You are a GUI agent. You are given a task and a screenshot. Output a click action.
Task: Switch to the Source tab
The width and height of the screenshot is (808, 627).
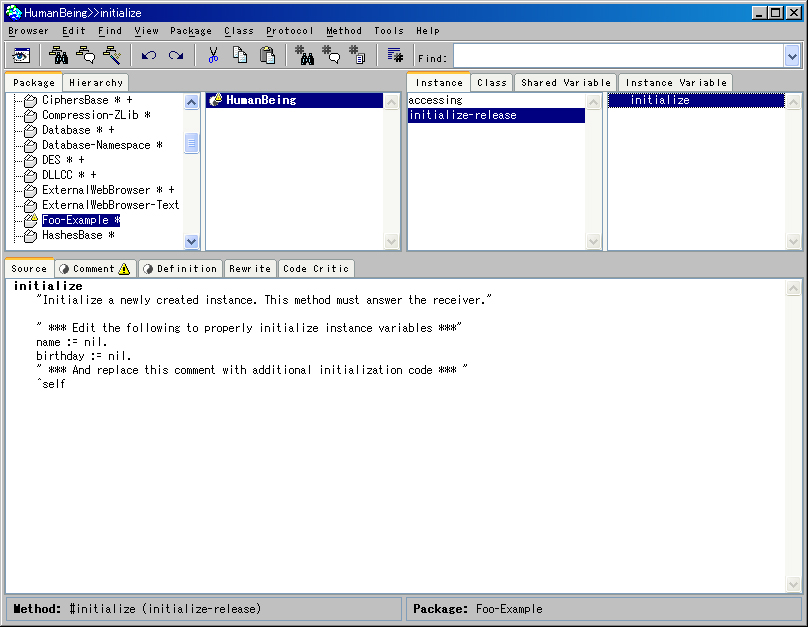click(29, 268)
